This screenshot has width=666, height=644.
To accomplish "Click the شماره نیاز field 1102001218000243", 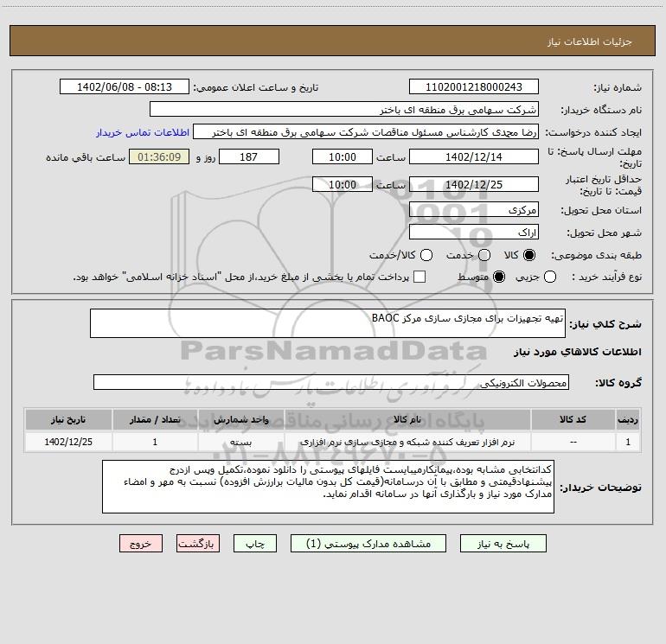I will (x=474, y=87).
